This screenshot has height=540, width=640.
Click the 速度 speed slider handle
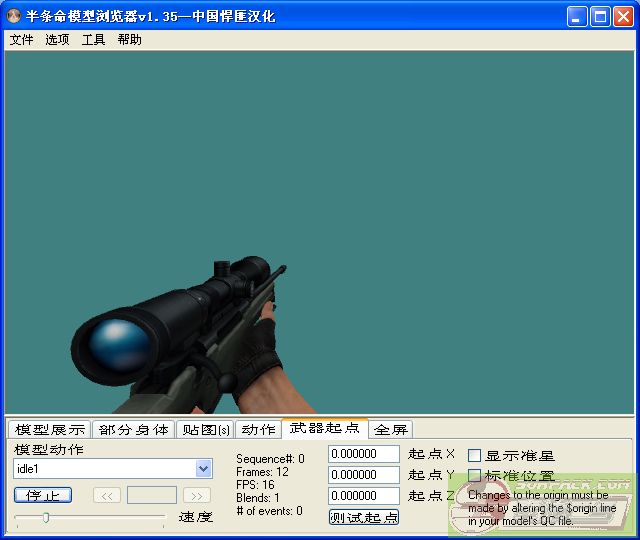(x=46, y=518)
